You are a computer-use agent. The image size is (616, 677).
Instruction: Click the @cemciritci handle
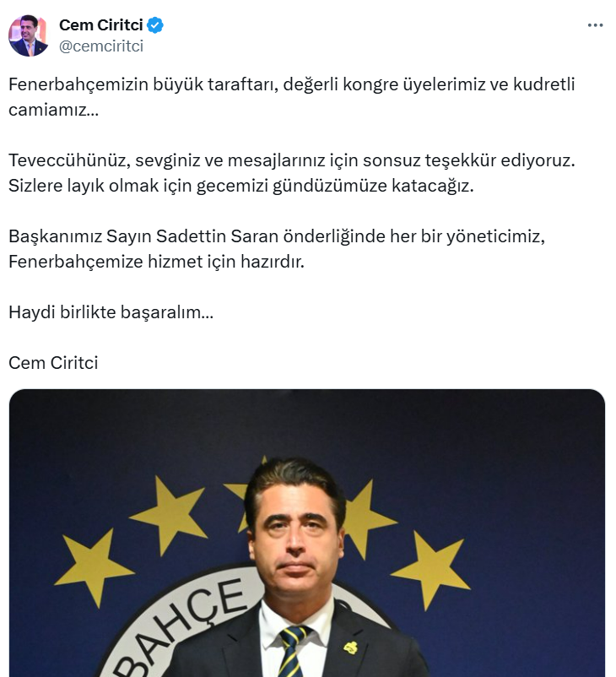point(101,46)
